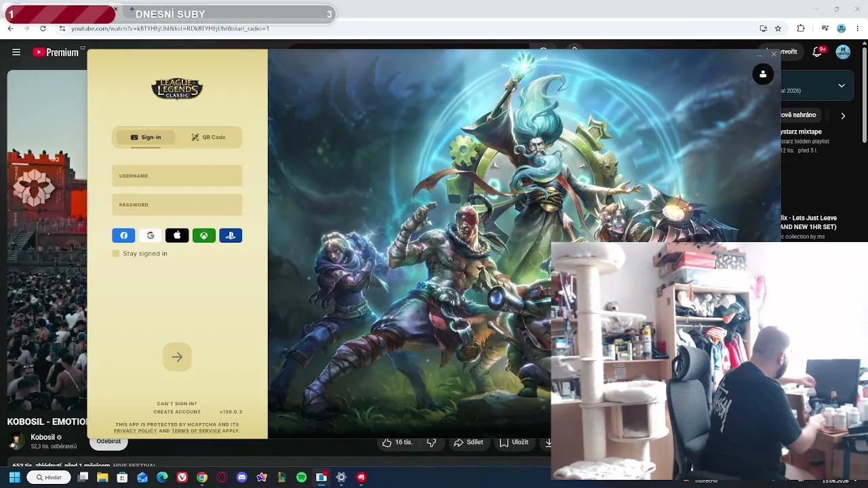Open the Windows Start menu

pos(14,477)
